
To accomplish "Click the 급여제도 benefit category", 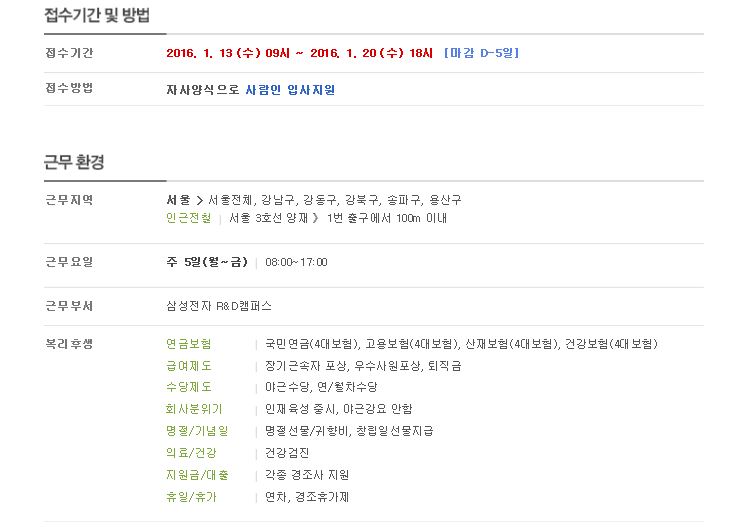I will (x=188, y=366).
